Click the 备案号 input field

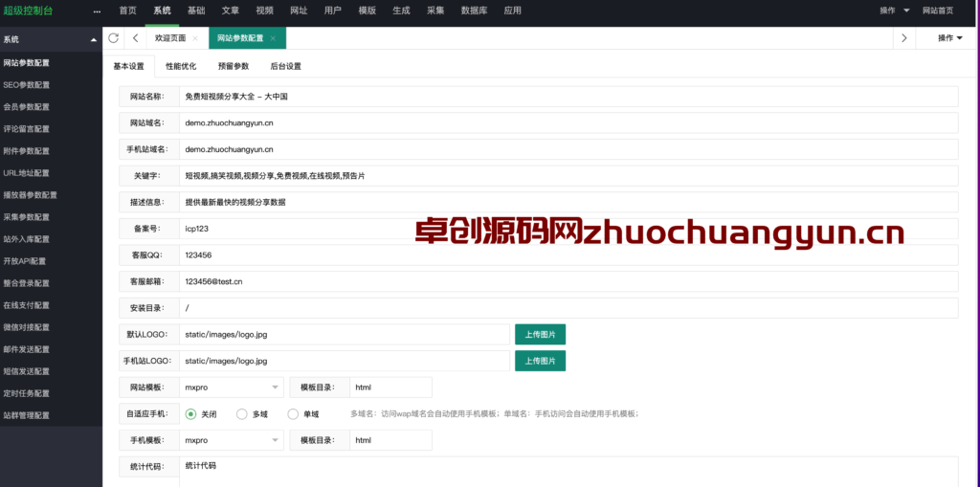tap(568, 229)
